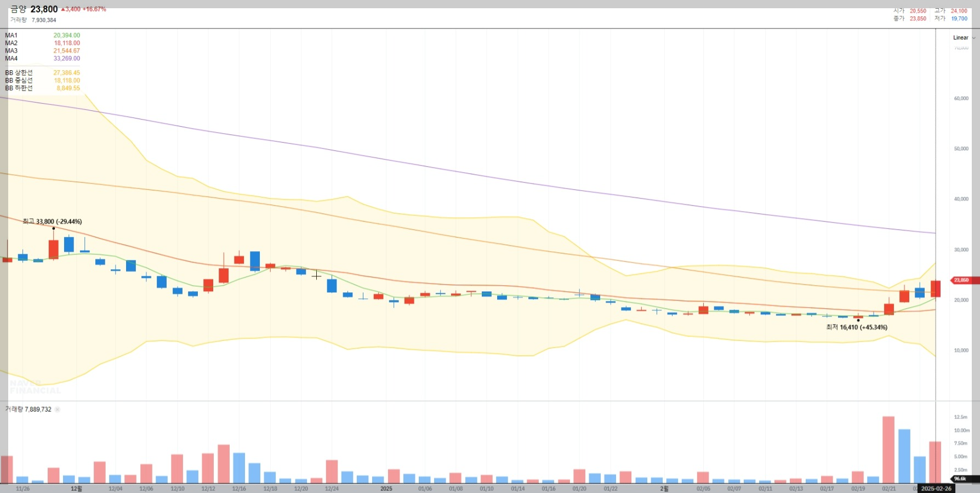The height and width of the screenshot is (493, 980).
Task: Click the 2025 year label on time axis
Action: tap(386, 489)
